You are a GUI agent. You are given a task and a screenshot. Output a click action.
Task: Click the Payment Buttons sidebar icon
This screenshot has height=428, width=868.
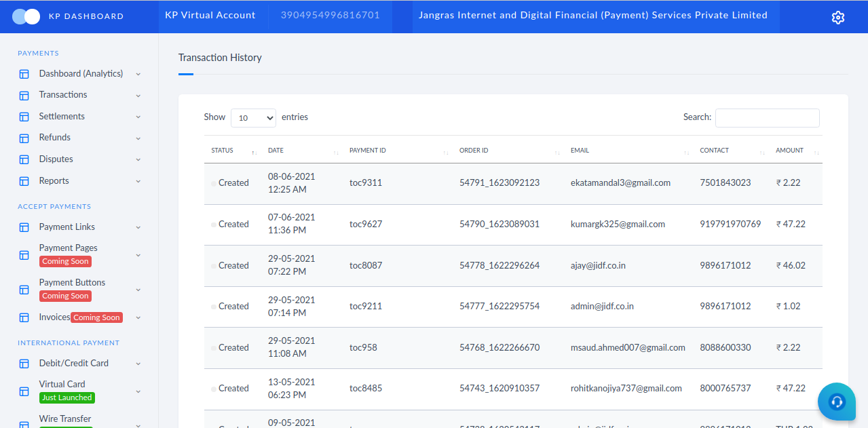click(24, 290)
